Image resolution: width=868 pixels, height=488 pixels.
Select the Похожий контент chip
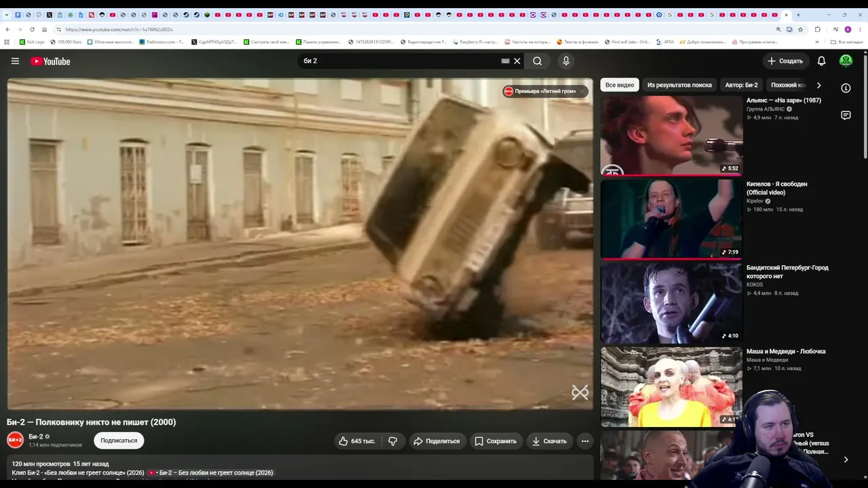[x=787, y=85]
